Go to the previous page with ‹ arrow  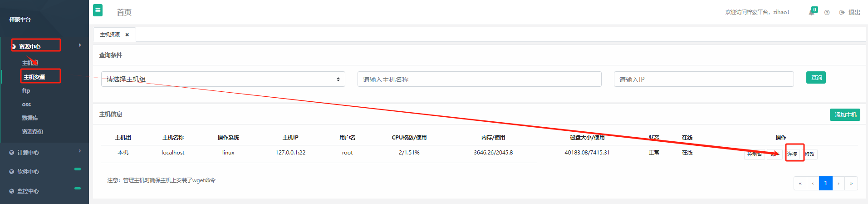coord(813,184)
